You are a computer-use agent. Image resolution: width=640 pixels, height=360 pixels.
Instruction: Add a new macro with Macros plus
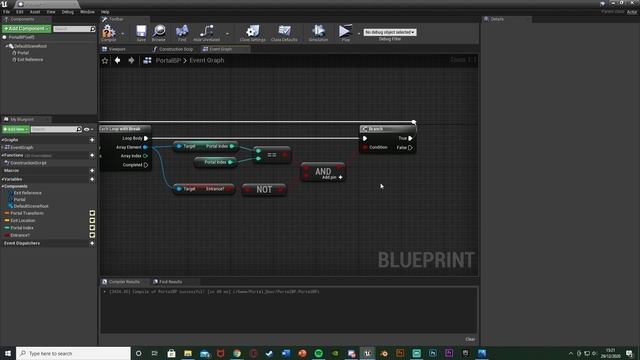[x=92, y=171]
